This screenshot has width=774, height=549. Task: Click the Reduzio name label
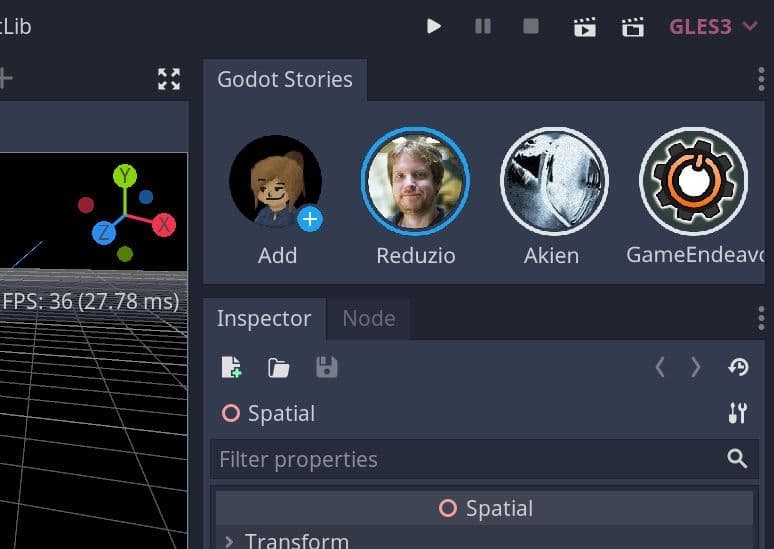[416, 256]
